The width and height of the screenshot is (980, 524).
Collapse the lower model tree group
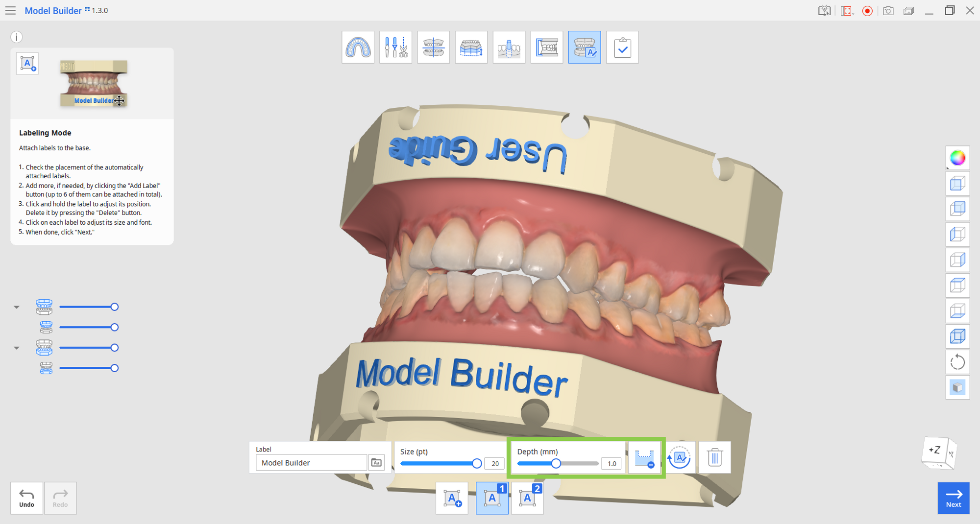[x=17, y=348]
